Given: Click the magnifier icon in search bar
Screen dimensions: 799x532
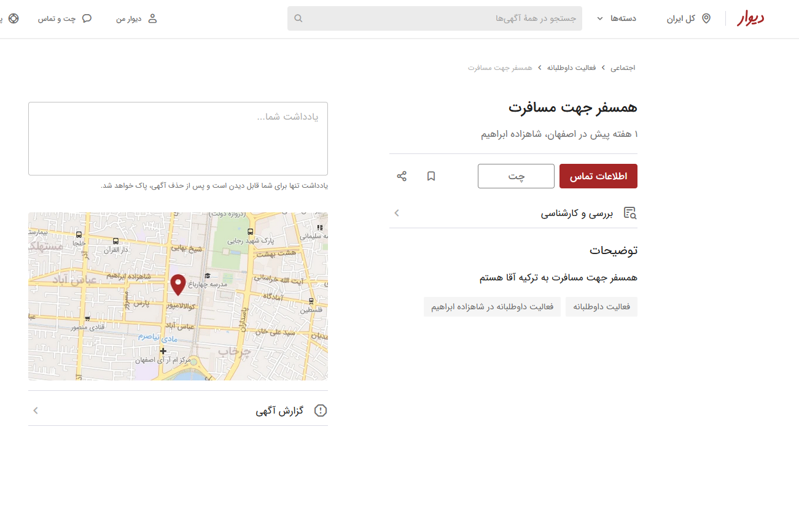Looking at the screenshot, I should click(298, 18).
